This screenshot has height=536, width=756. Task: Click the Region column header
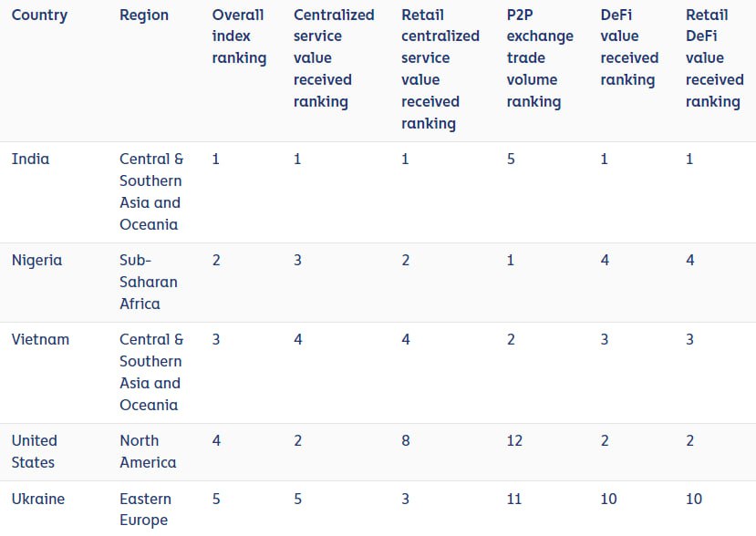click(144, 15)
